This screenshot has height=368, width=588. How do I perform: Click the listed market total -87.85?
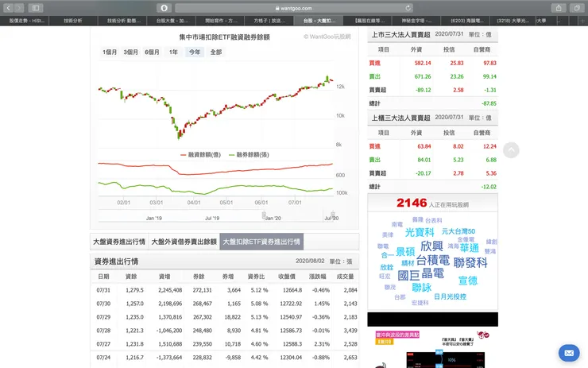489,103
